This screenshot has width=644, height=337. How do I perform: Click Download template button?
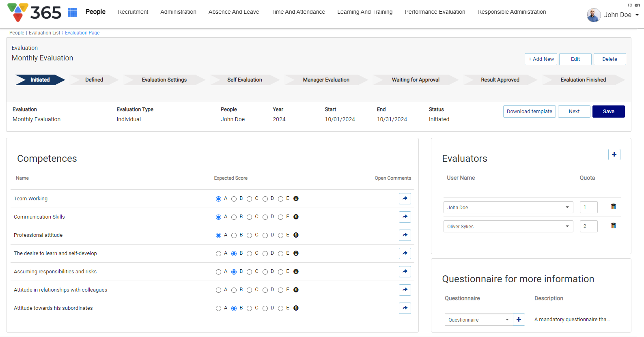[529, 112]
